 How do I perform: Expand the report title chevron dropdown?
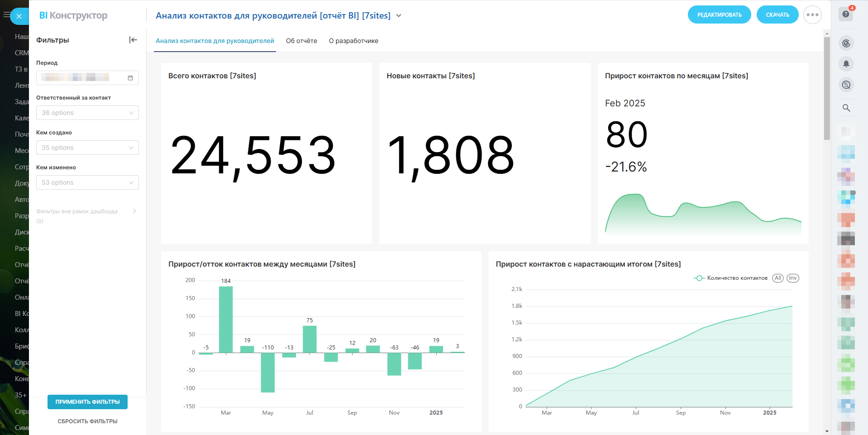[399, 16]
